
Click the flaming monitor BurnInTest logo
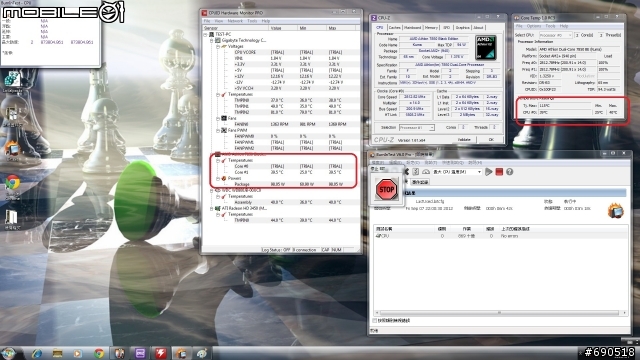pos(616,211)
